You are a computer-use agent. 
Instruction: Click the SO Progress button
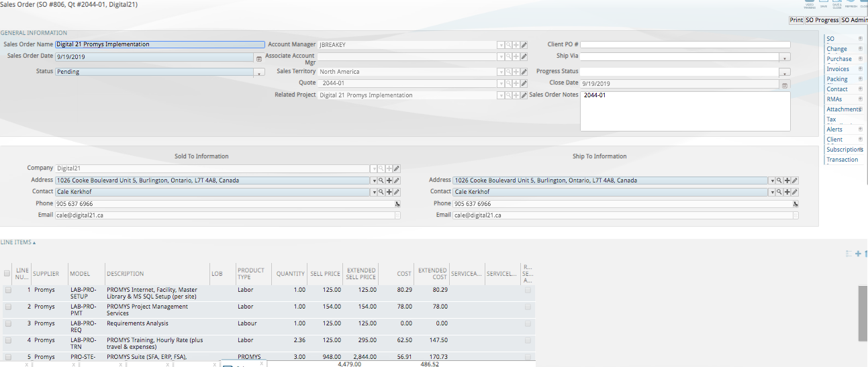point(822,20)
